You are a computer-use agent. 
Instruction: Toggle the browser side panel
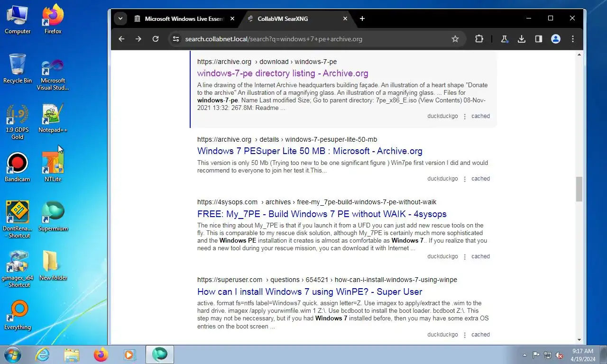tap(539, 39)
